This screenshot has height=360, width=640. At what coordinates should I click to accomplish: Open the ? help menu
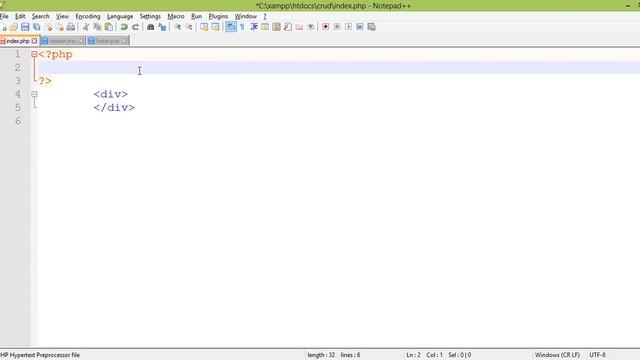(264, 16)
